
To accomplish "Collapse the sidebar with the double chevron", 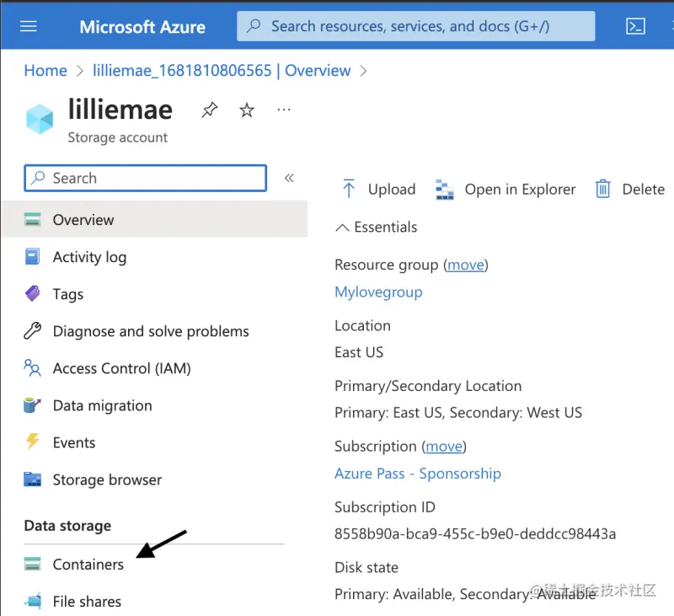I will point(289,178).
